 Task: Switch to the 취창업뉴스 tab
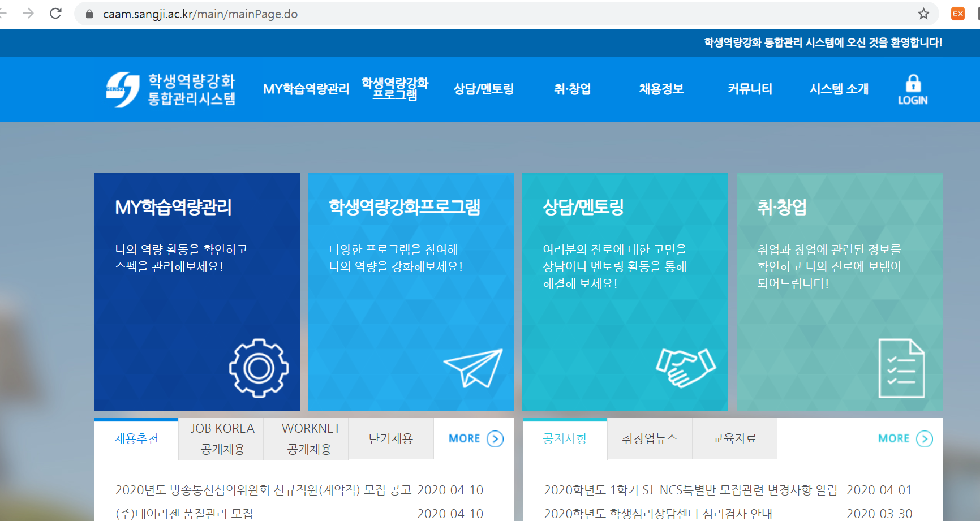click(x=650, y=438)
